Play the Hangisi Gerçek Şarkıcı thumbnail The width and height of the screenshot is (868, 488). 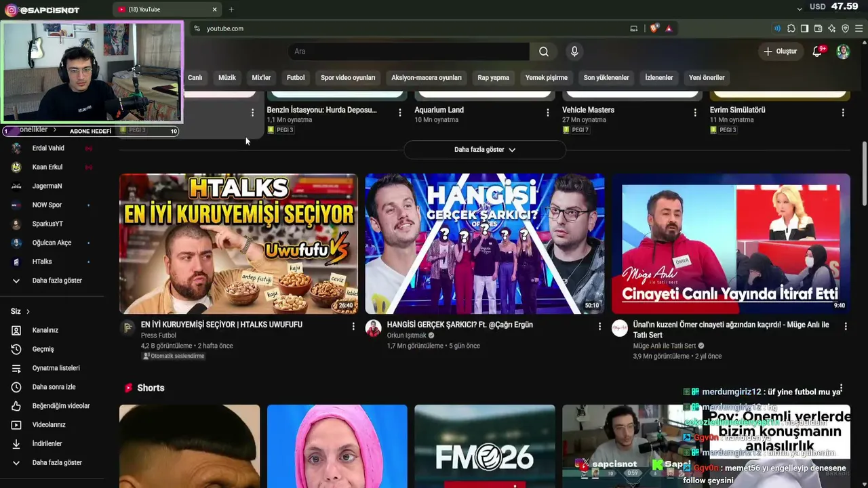pyautogui.click(x=485, y=244)
